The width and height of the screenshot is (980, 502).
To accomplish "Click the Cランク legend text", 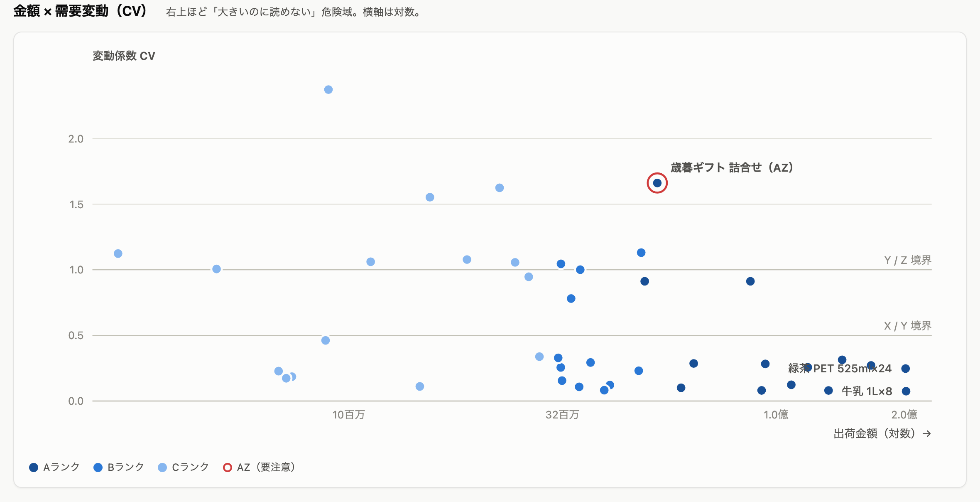I will (x=190, y=467).
